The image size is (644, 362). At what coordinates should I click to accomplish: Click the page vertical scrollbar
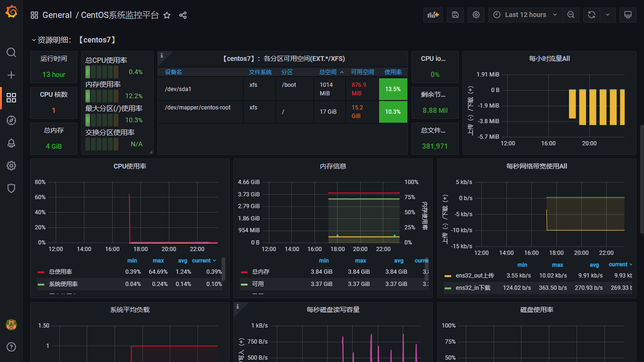tap(641, 179)
